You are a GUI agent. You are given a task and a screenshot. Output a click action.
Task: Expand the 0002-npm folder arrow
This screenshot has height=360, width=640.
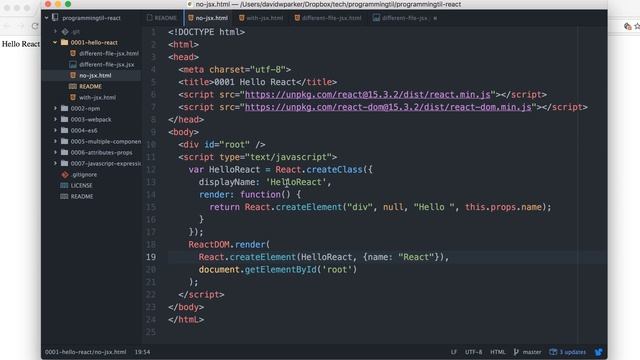click(55, 108)
